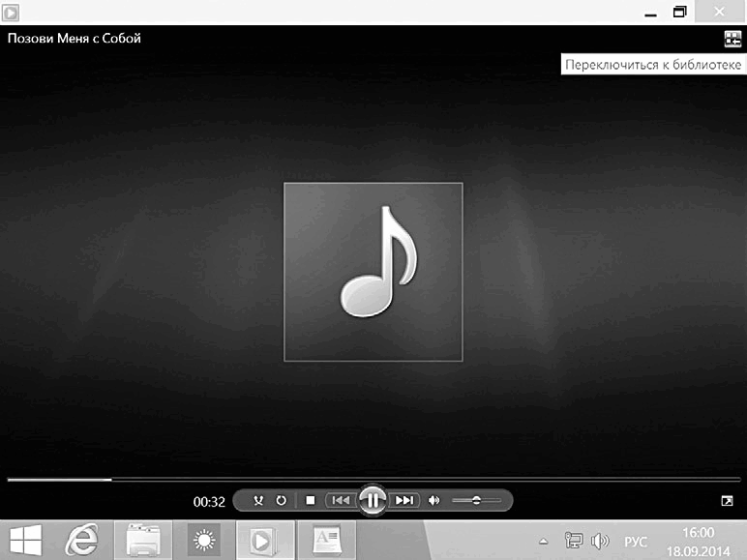Open the network tray icon
The height and width of the screenshot is (560, 747).
[573, 541]
